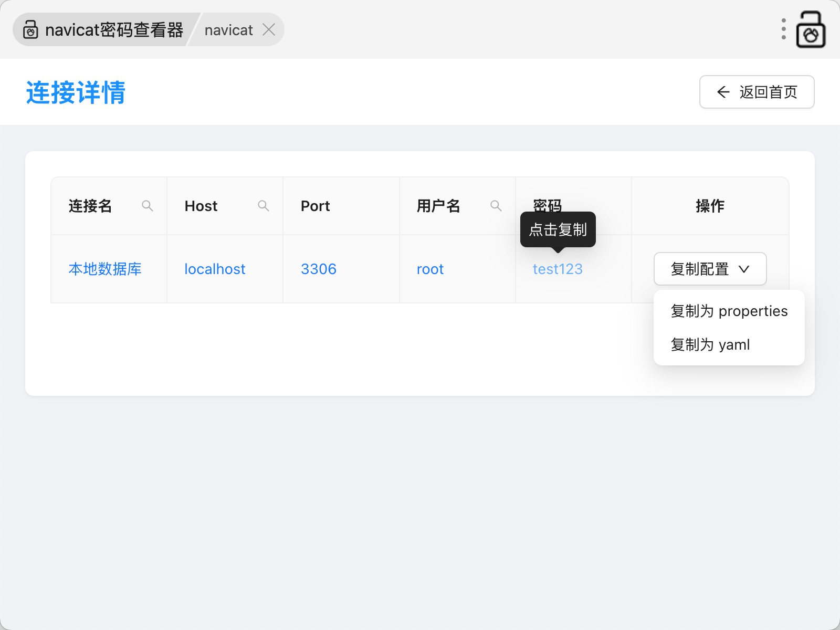Open the three-dot more options menu
Viewport: 840px width, 630px height.
coord(783,29)
